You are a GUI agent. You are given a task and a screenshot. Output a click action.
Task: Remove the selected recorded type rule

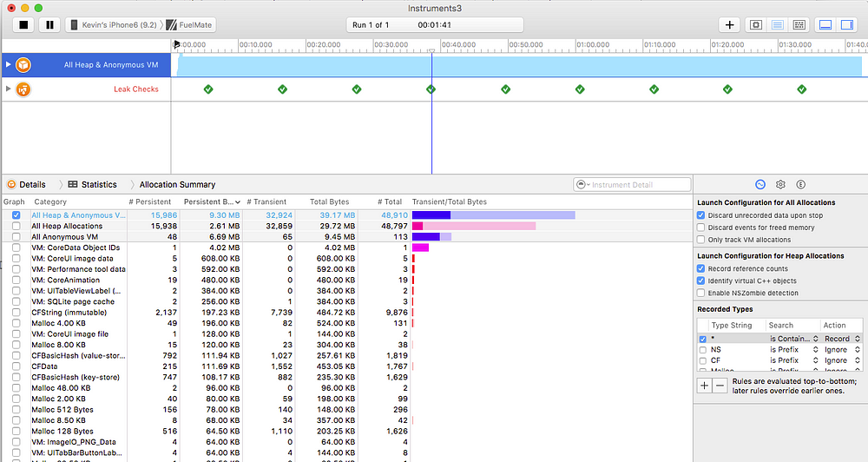pyautogui.click(x=720, y=385)
